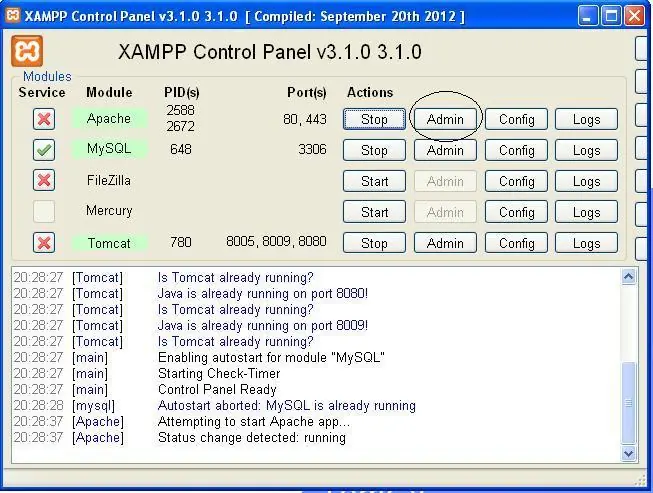Click Apache PID "2588"
The width and height of the screenshot is (653, 493).
180,110
